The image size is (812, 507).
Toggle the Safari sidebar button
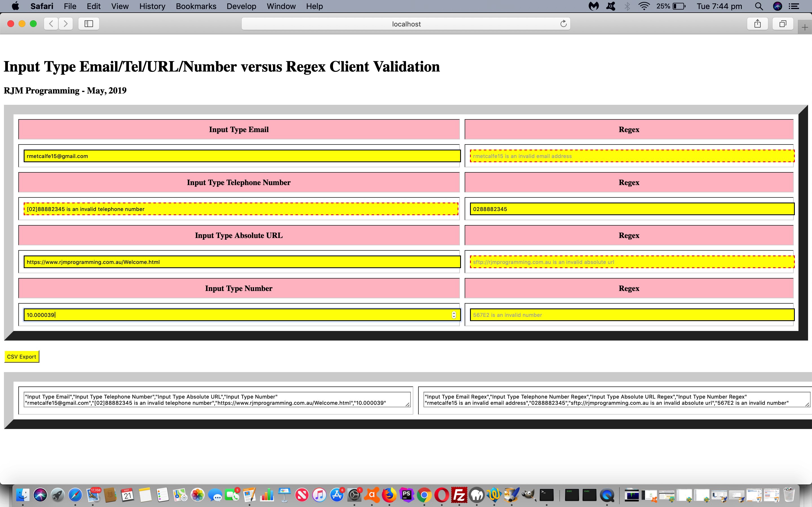point(89,23)
